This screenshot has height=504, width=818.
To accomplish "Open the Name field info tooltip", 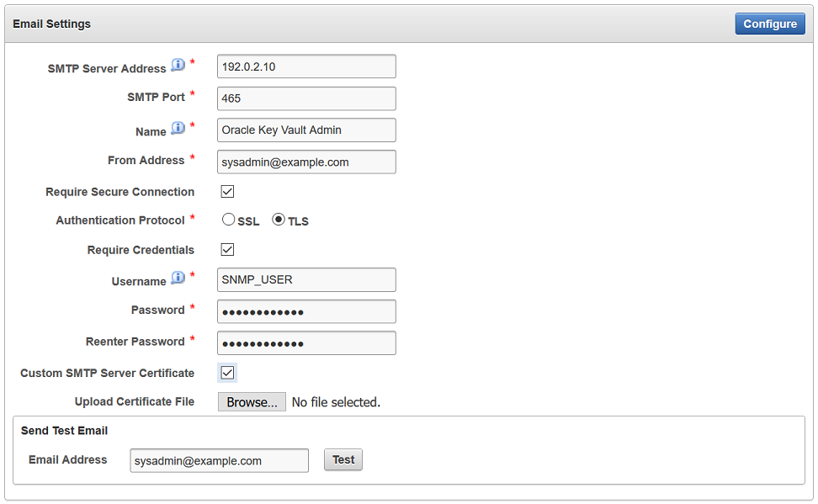I will point(178,128).
